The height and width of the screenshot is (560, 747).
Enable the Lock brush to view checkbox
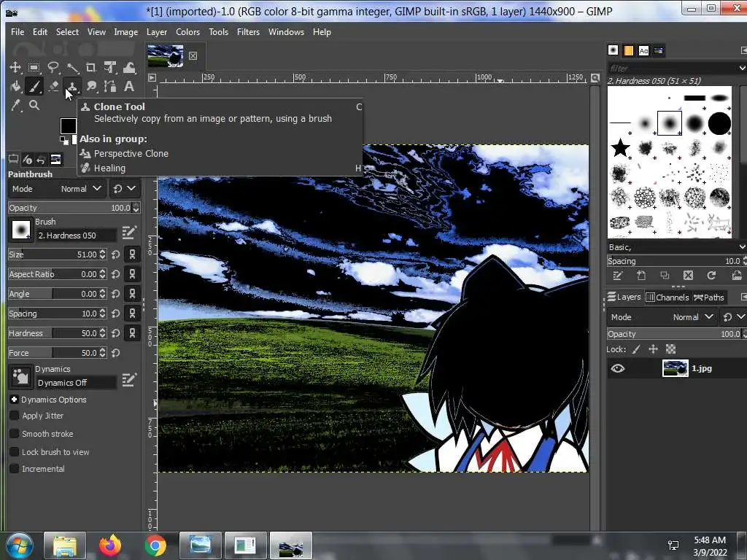pyautogui.click(x=15, y=452)
